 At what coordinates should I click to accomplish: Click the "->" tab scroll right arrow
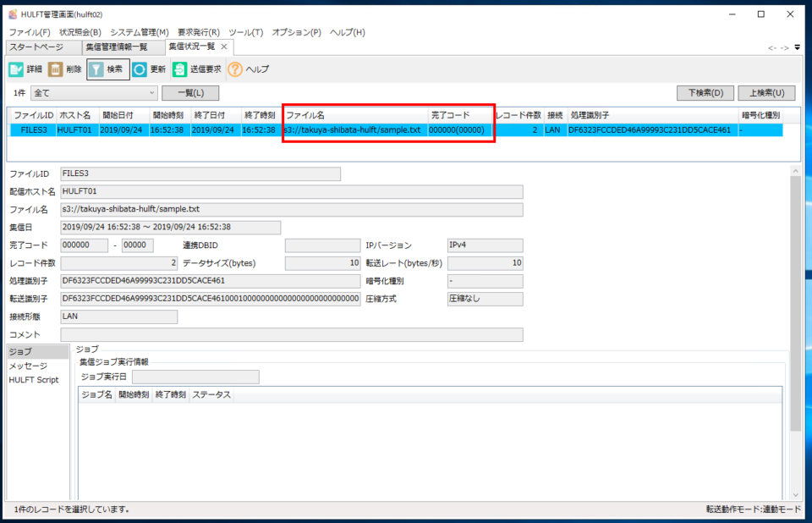point(785,47)
